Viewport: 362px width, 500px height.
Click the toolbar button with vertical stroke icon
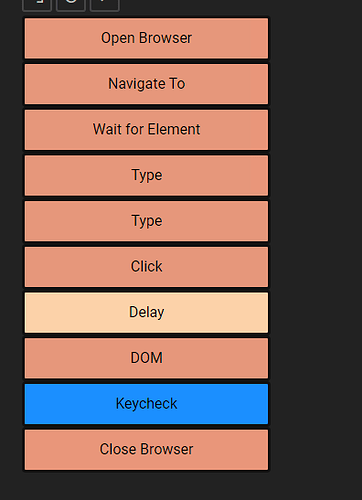[x=104, y=5]
